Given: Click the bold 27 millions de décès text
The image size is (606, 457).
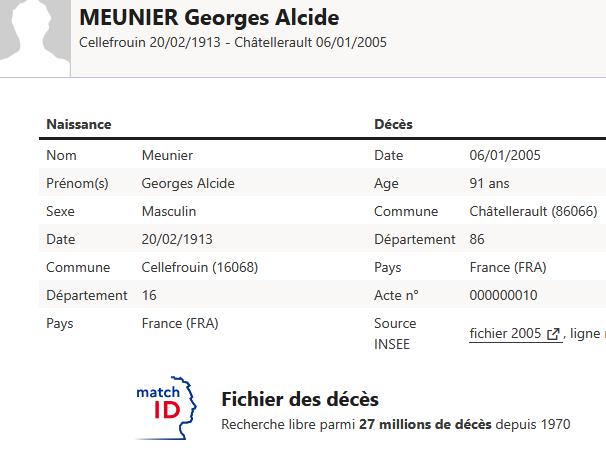Looking at the screenshot, I should tap(425, 424).
